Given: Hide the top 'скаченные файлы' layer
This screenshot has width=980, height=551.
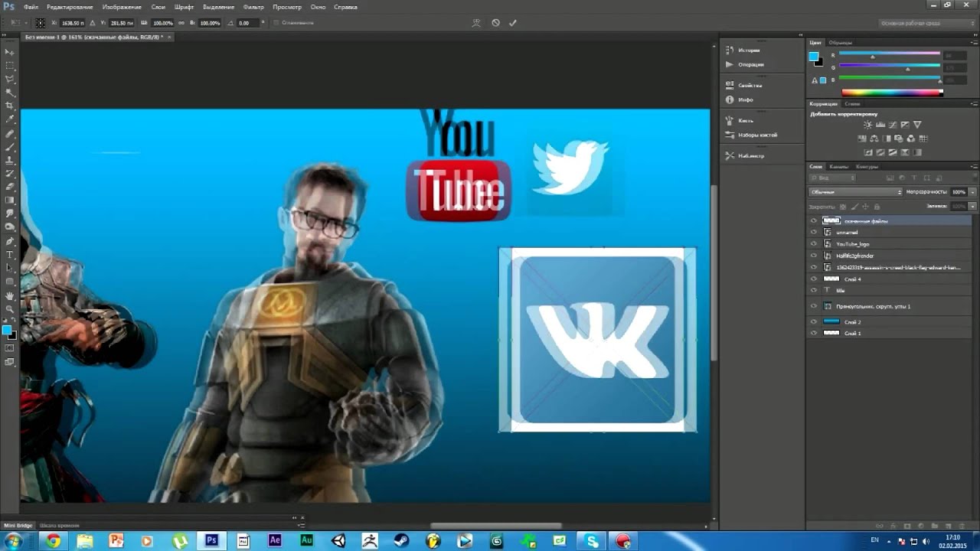Looking at the screenshot, I should [814, 220].
